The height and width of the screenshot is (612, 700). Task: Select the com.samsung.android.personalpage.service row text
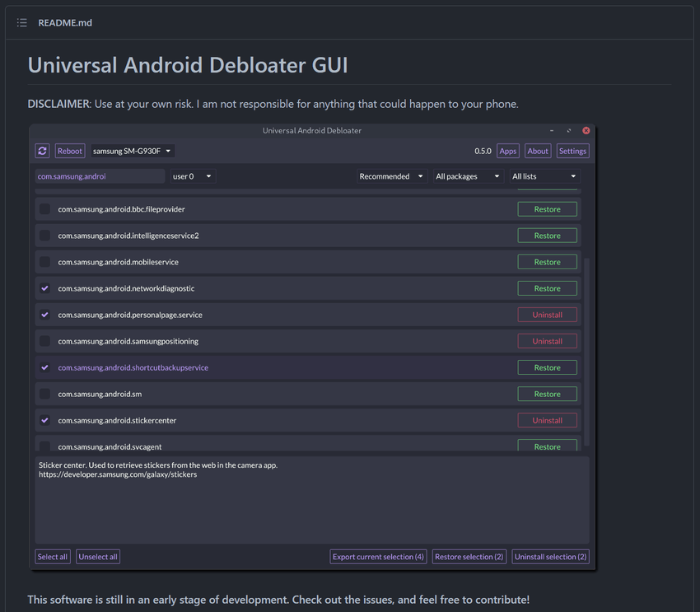tap(130, 315)
